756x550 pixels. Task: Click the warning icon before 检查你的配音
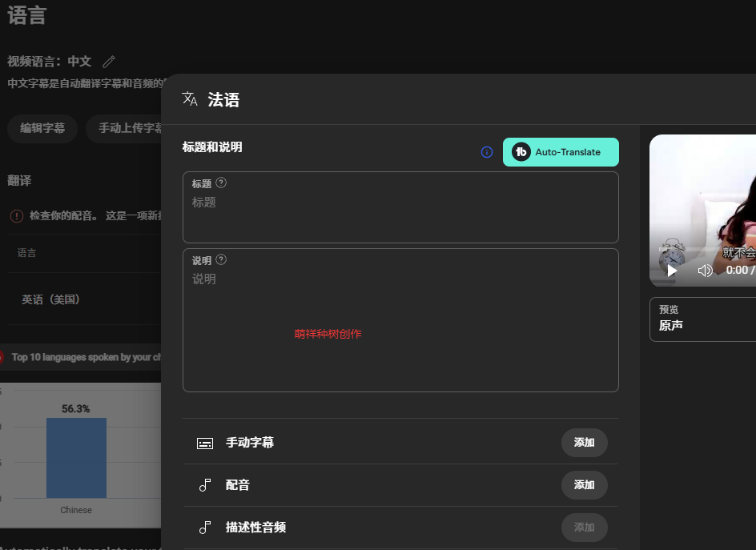click(17, 215)
